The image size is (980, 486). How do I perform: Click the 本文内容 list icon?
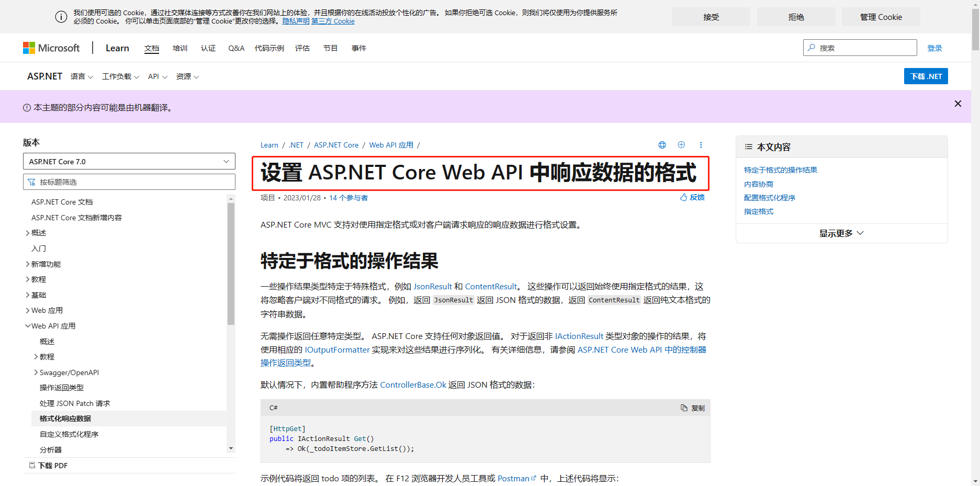[749, 147]
